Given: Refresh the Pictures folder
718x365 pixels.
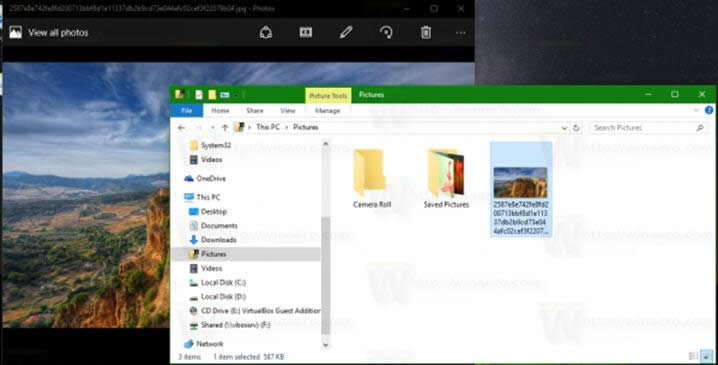Looking at the screenshot, I should pyautogui.click(x=577, y=128).
